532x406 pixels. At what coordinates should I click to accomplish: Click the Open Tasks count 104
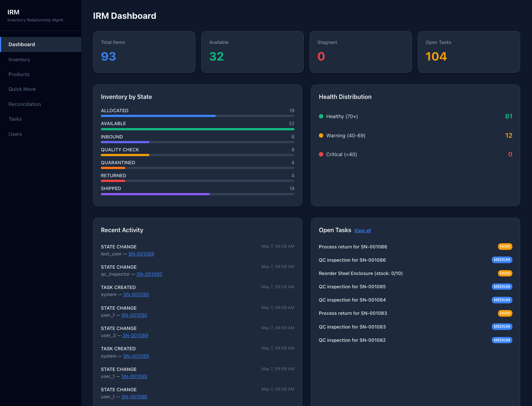[436, 56]
